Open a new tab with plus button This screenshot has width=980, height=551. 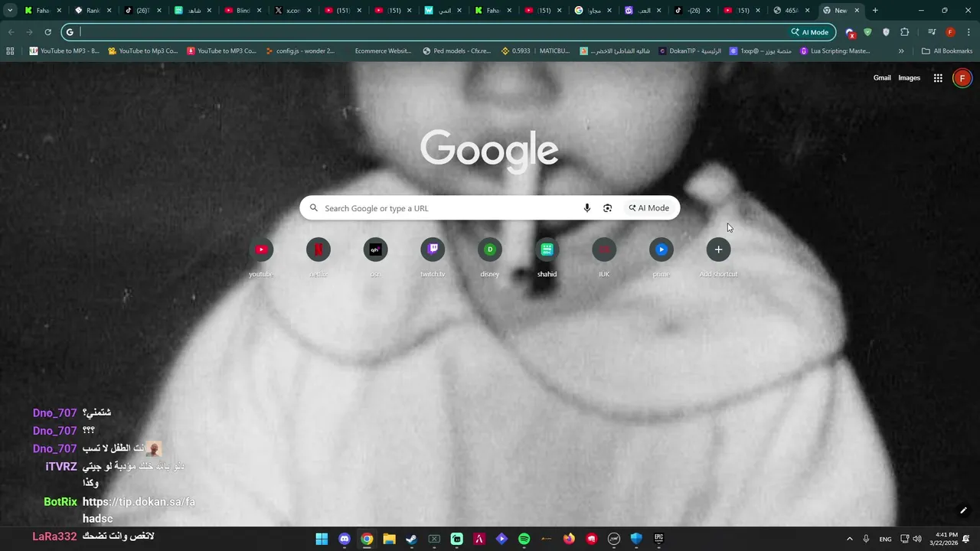[x=875, y=11]
